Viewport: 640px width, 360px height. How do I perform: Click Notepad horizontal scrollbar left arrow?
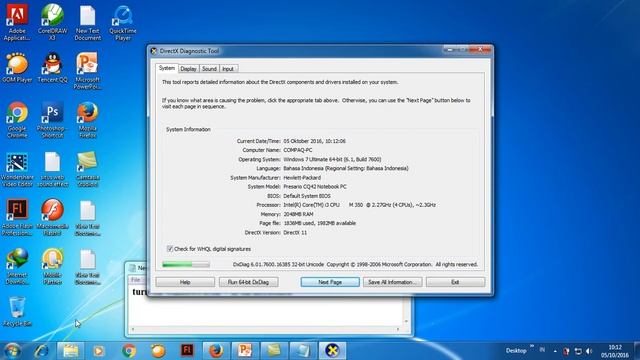[x=133, y=329]
